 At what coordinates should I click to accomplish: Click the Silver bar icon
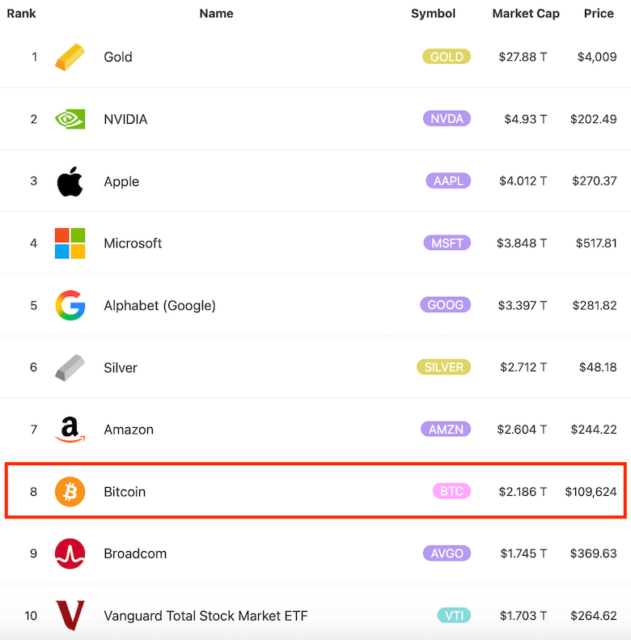point(69,367)
